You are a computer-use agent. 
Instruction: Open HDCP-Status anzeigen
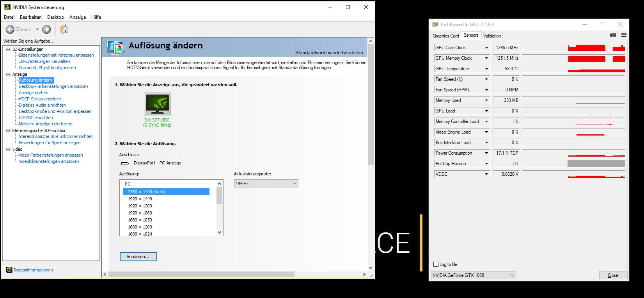40,99
